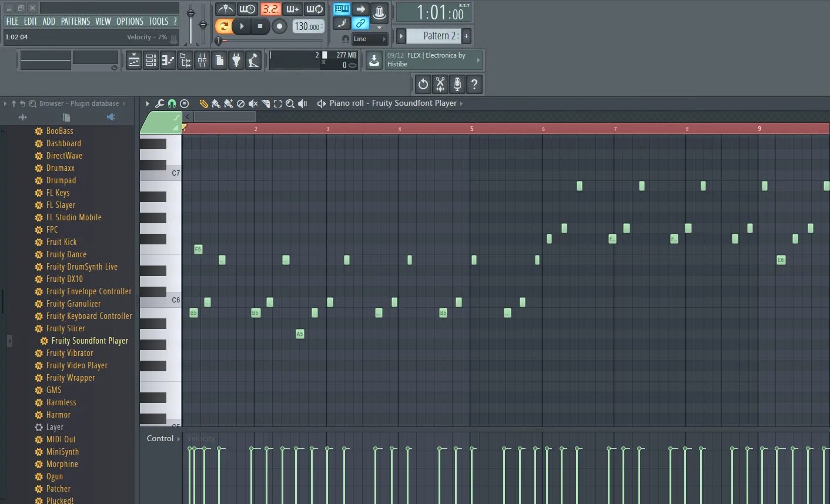Adjust the main pitch slider
The image size is (830, 504).
coord(203,23)
